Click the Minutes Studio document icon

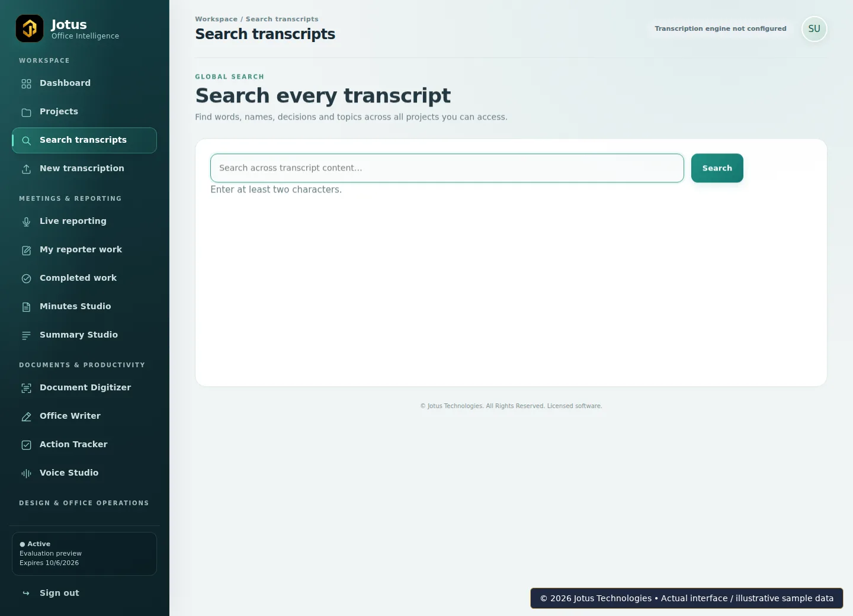[26, 307]
